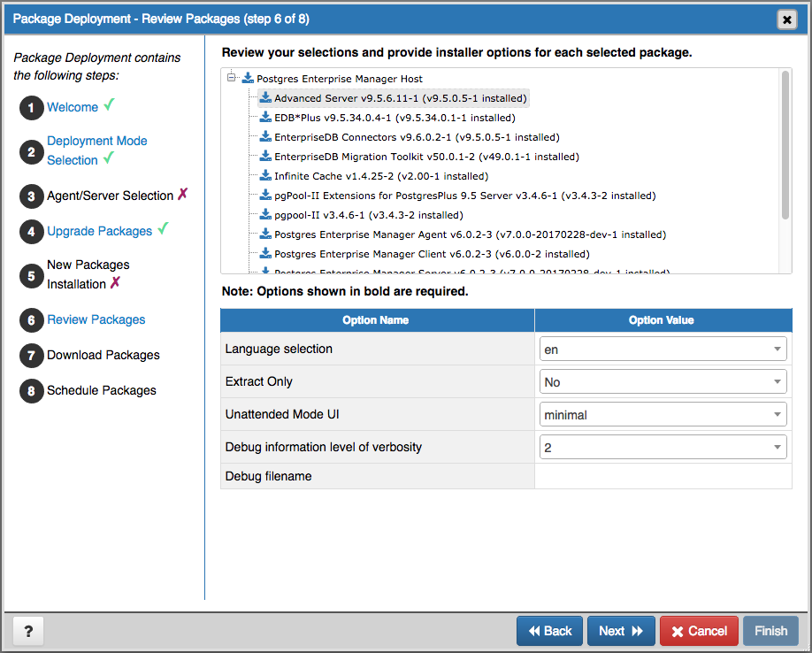Click the step 7 number badge
This screenshot has width=812, height=653.
pyautogui.click(x=32, y=356)
